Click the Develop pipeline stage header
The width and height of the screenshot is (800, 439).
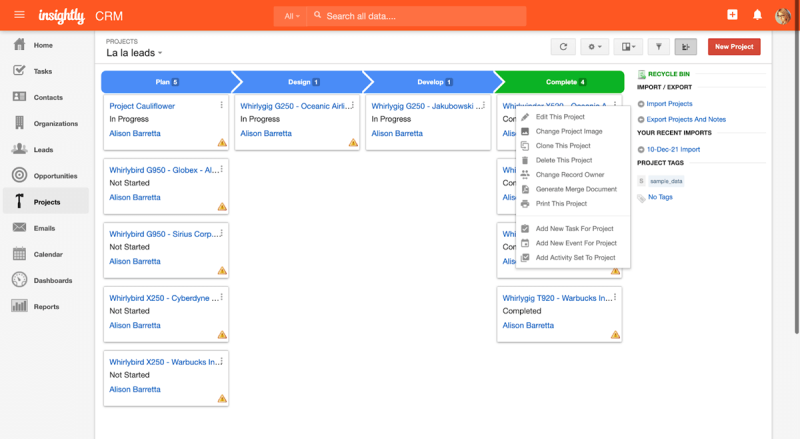point(434,82)
